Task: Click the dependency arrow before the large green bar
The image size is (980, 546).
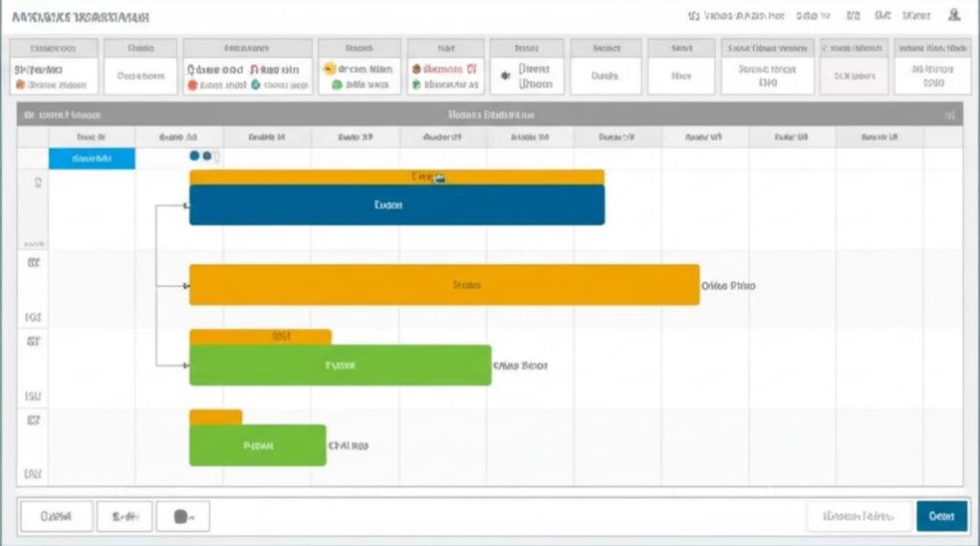Action: [x=184, y=365]
